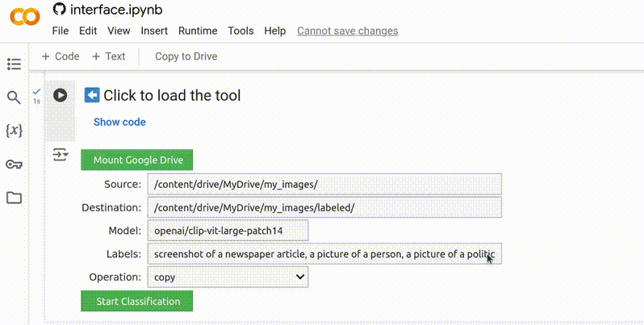Open the variables inspector panel

[14, 131]
